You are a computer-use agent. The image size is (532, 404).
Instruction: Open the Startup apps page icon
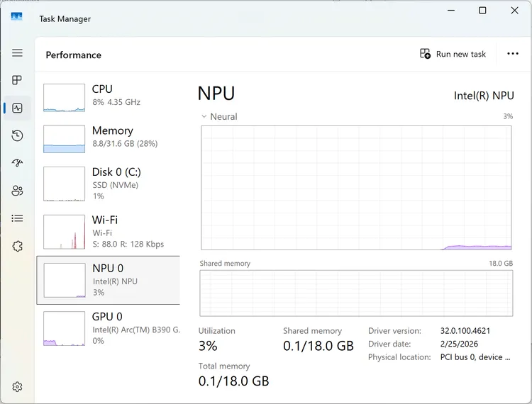coord(17,163)
